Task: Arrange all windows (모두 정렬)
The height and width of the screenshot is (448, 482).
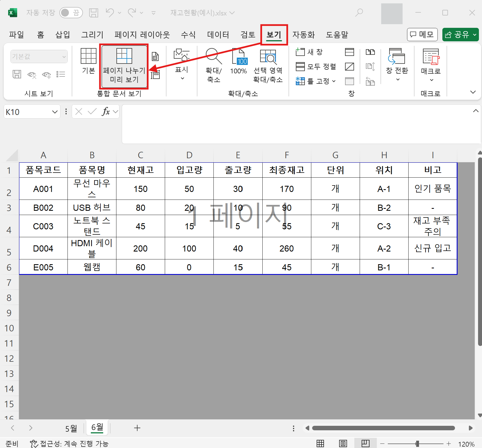Action: pyautogui.click(x=316, y=67)
